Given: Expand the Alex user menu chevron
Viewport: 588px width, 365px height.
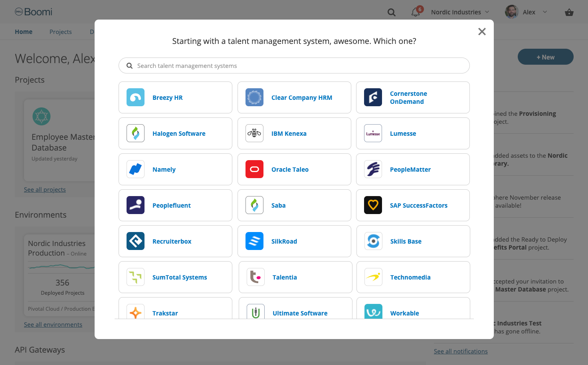Looking at the screenshot, I should (545, 12).
